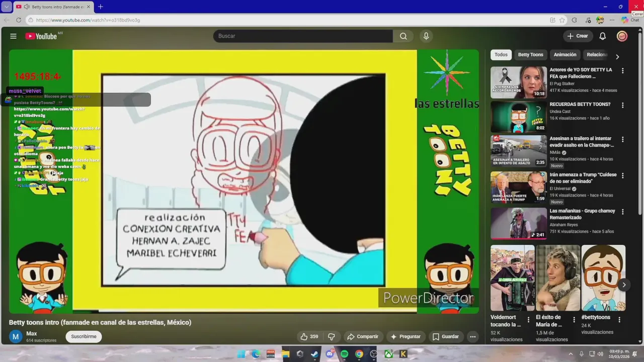644x362 pixels.
Task: Mute the tab using speaker icon
Action: [26, 7]
